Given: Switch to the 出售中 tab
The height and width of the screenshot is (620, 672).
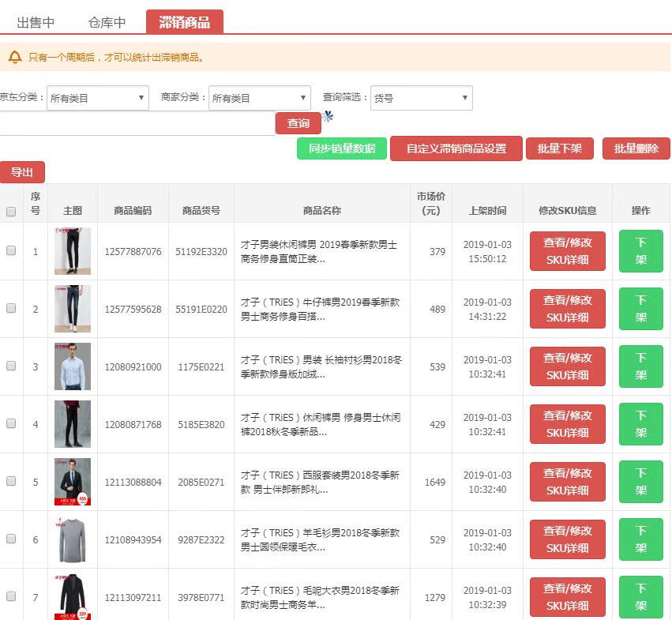Looking at the screenshot, I should [36, 22].
